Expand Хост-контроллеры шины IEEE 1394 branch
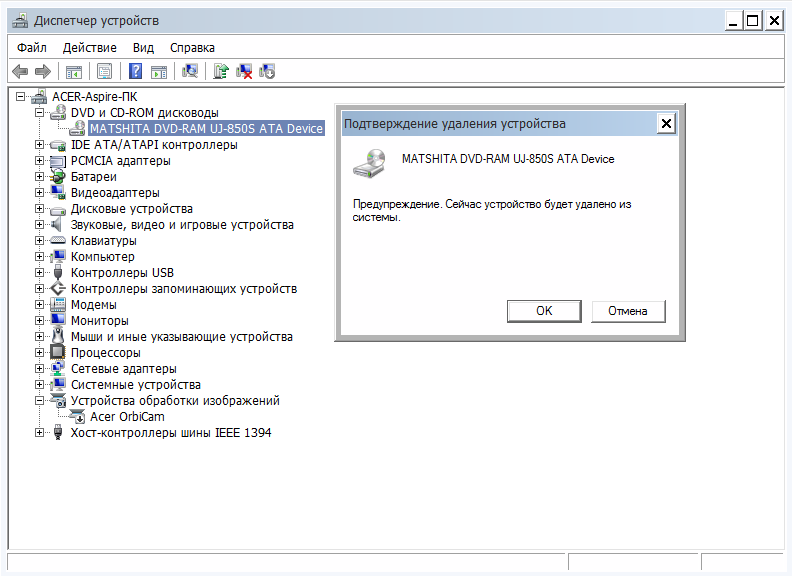Screen dimensions: 792x576 [39, 433]
